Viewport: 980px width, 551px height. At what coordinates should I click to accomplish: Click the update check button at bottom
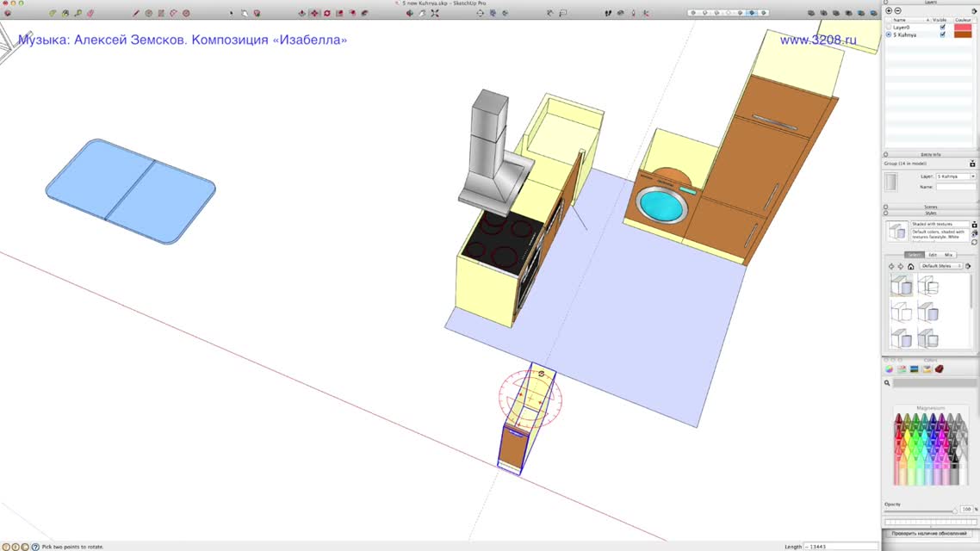click(x=928, y=534)
